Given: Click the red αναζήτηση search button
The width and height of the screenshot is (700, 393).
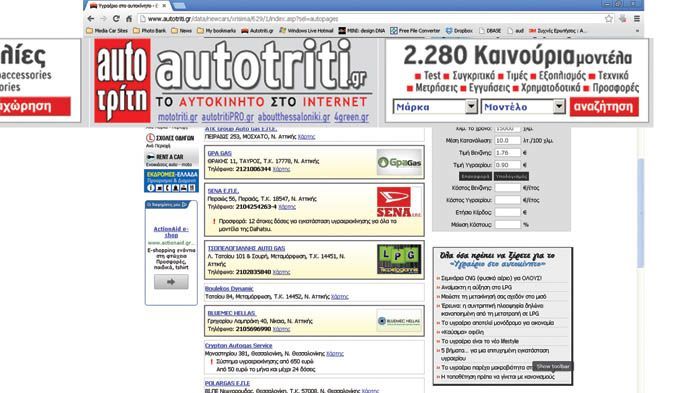Looking at the screenshot, I should tap(604, 107).
